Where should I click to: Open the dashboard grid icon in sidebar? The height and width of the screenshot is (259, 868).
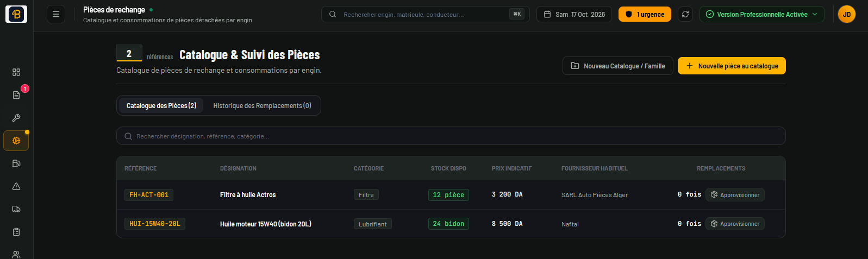click(x=16, y=72)
